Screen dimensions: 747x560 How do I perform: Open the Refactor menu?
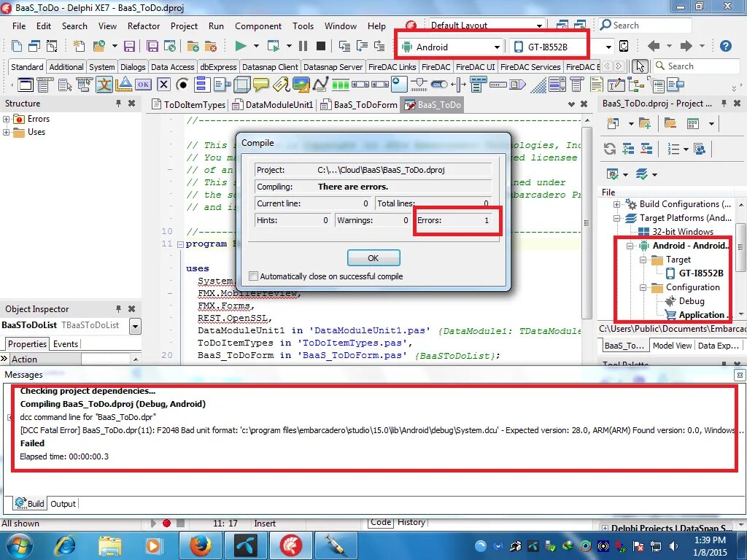(x=144, y=26)
